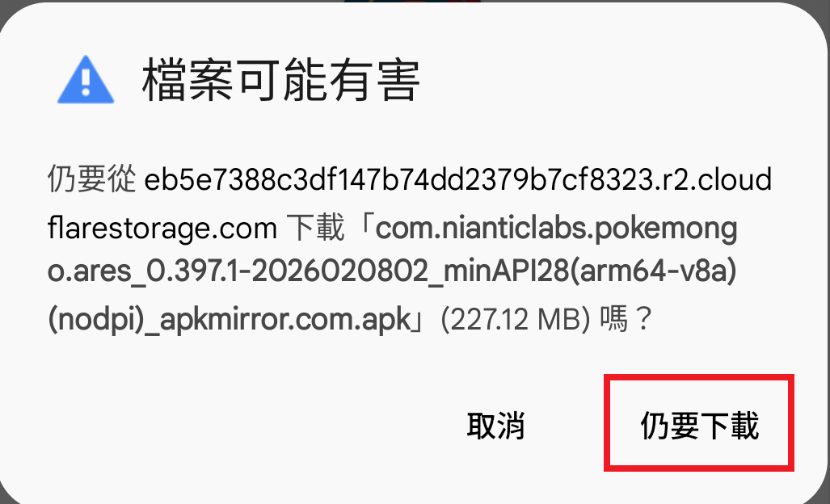The height and width of the screenshot is (504, 830).
Task: Click the eb5e7388c3df147b74dd2379b7cf8323.r2.cloud domain text
Action: (x=458, y=179)
